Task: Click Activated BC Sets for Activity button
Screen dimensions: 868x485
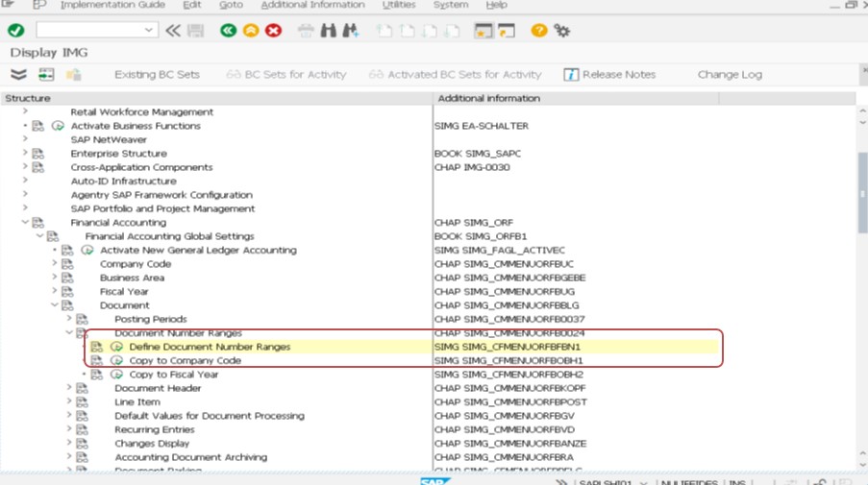Action: point(455,75)
